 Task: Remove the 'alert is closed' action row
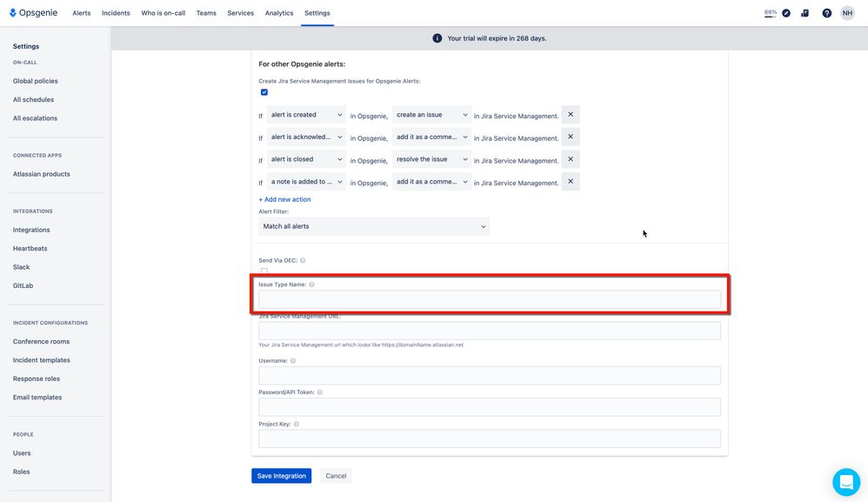click(571, 159)
